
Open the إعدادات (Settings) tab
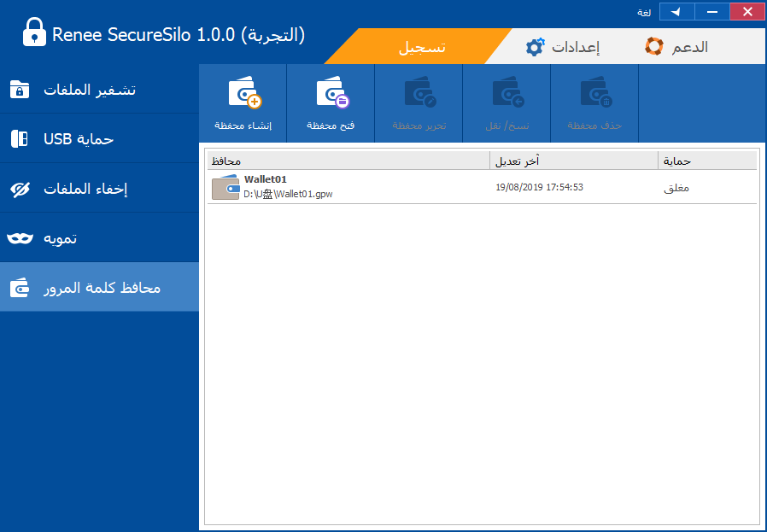pyautogui.click(x=563, y=47)
